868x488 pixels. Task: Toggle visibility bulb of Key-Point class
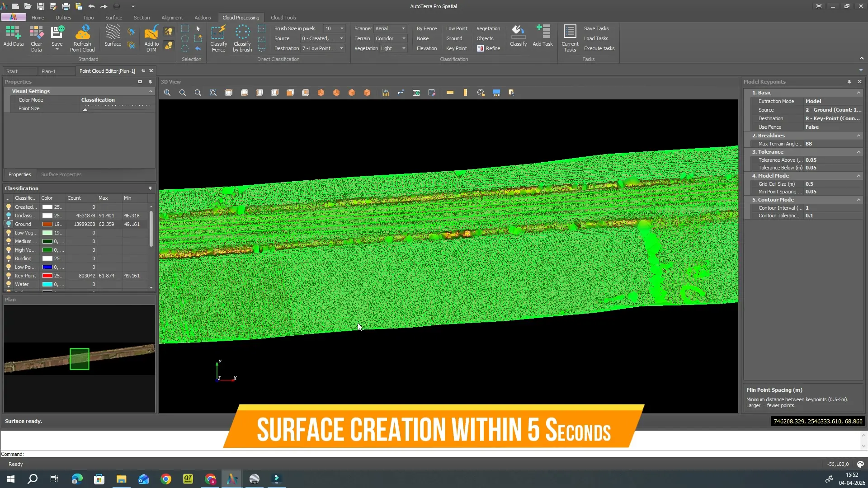coord(9,276)
